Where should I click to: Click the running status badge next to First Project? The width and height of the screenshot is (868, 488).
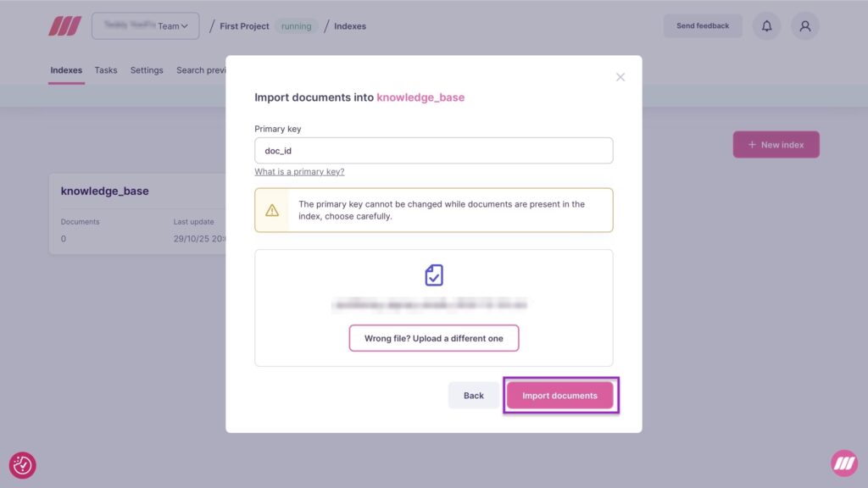point(296,26)
